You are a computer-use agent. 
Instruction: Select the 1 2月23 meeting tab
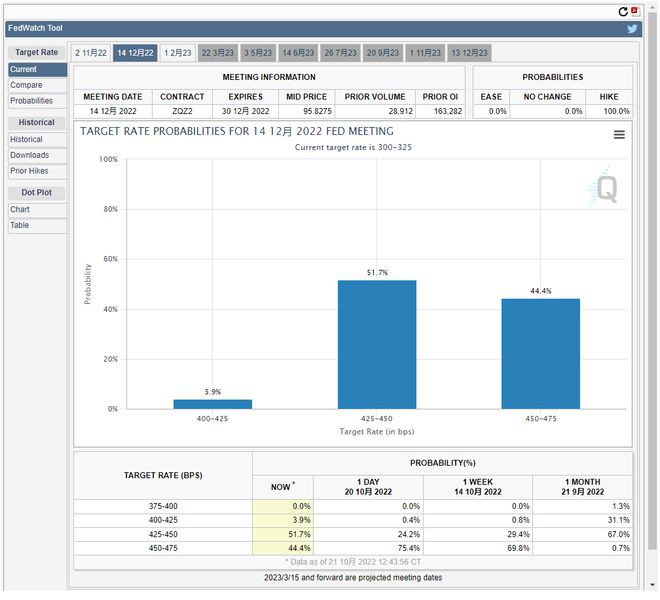(178, 52)
